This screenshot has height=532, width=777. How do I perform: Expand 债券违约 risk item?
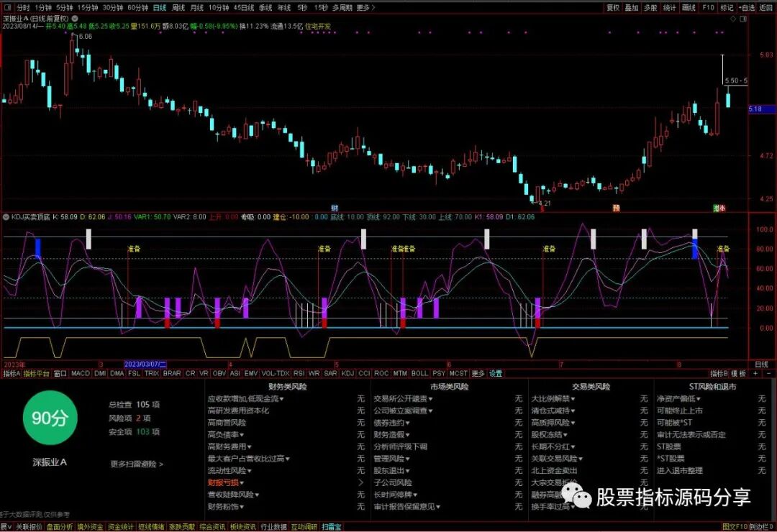point(392,423)
